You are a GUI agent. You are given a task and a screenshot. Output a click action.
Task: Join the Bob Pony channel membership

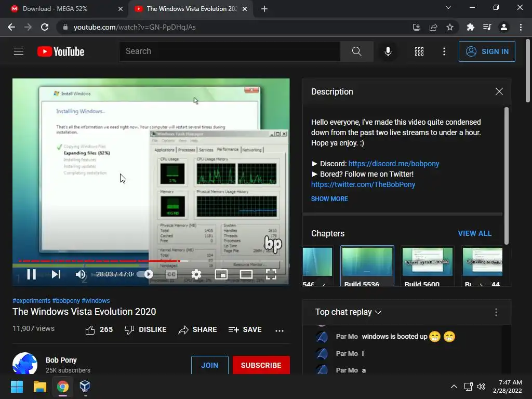[x=210, y=365]
